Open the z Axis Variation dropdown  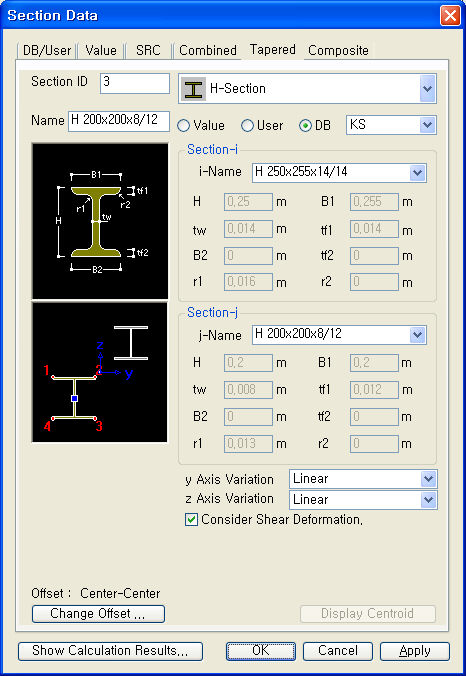(428, 500)
